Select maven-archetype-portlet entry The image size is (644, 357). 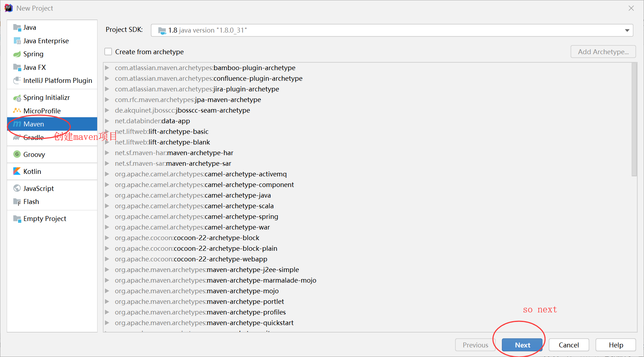click(367, 301)
